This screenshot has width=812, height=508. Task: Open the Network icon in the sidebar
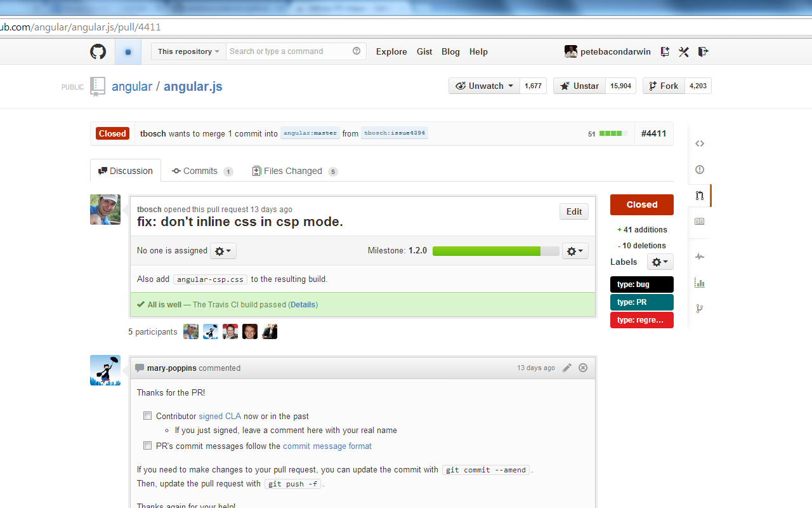point(700,309)
